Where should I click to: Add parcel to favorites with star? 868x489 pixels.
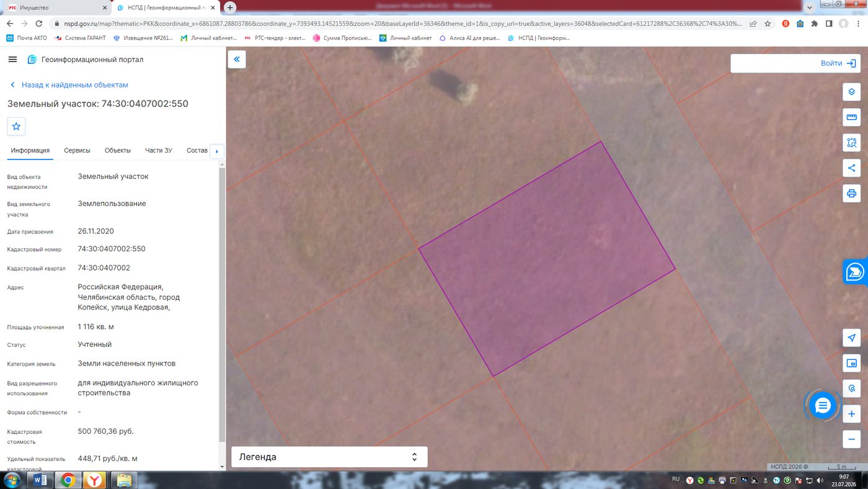(16, 126)
